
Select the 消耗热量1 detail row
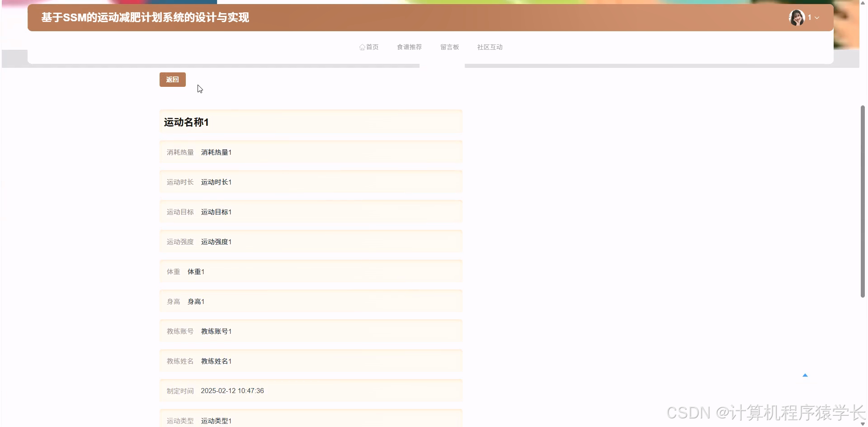pos(216,152)
